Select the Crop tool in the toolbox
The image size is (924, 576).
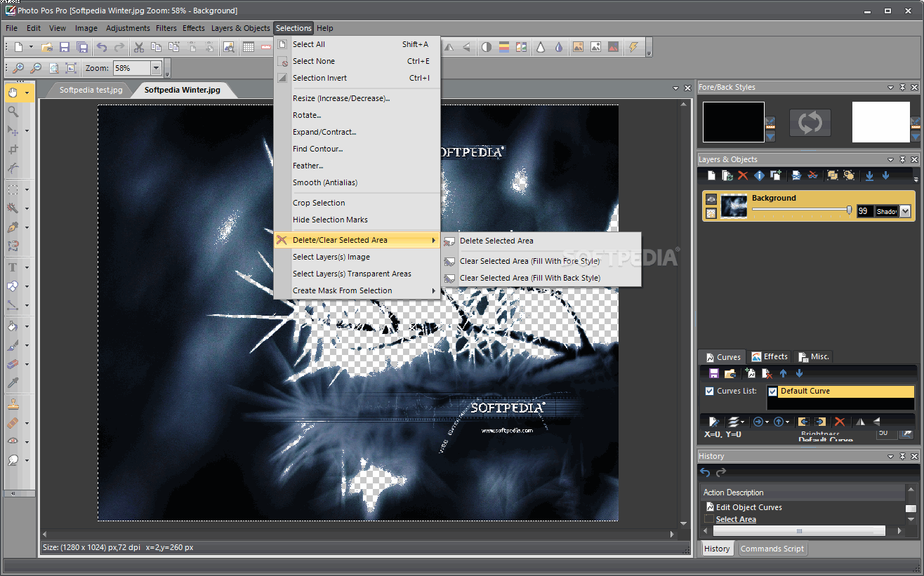pos(13,149)
